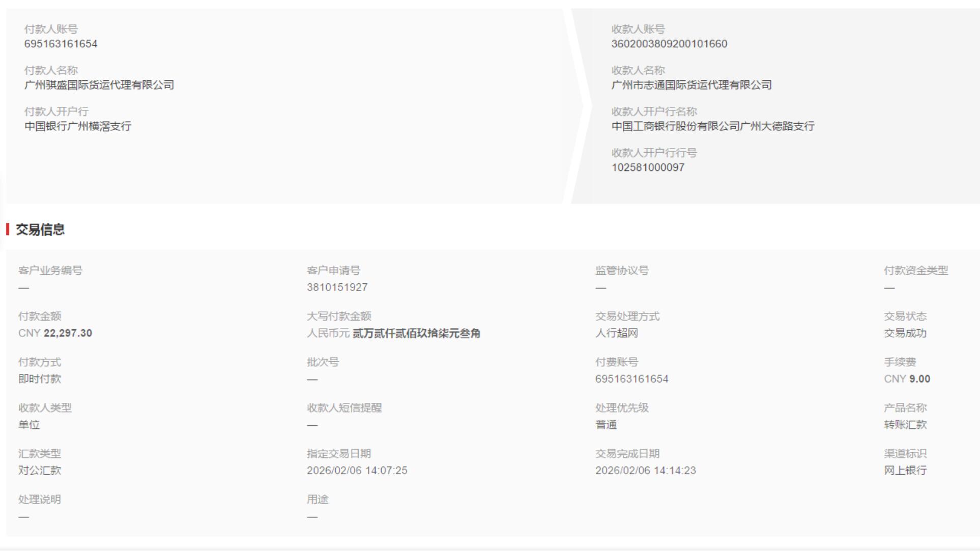
Task: Click remittance type value 对公汇款
Action: click(40, 471)
